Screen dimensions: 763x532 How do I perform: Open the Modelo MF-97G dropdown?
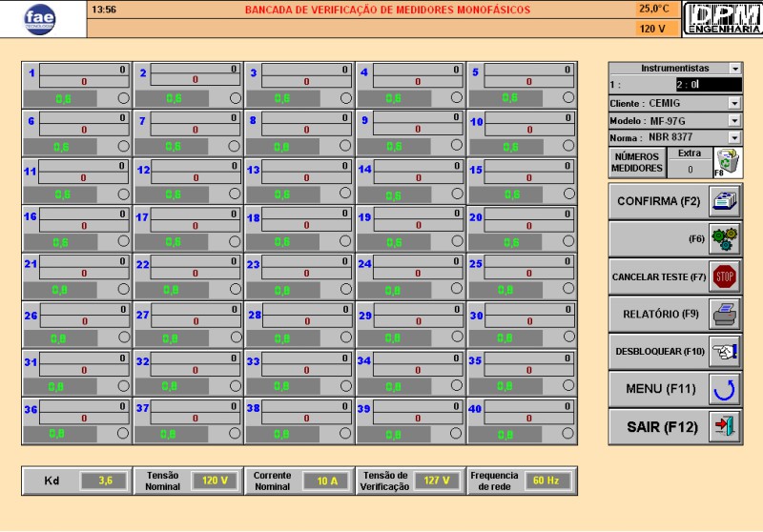pyautogui.click(x=734, y=121)
